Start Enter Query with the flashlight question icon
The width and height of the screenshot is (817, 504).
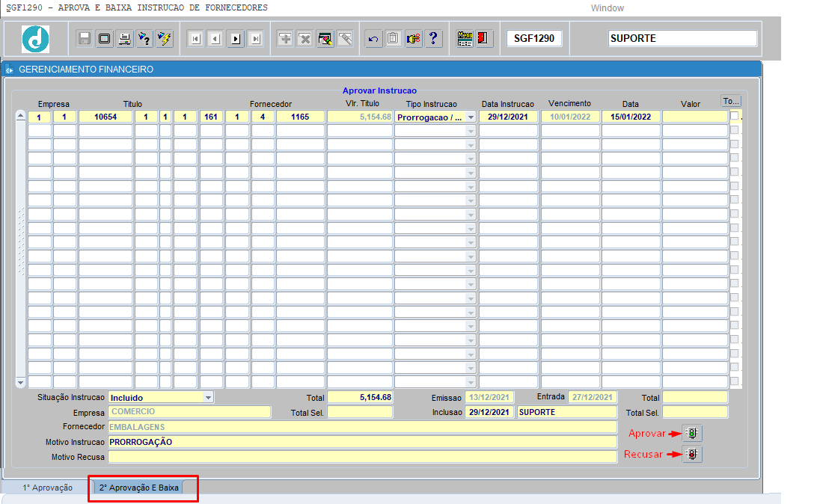point(144,39)
